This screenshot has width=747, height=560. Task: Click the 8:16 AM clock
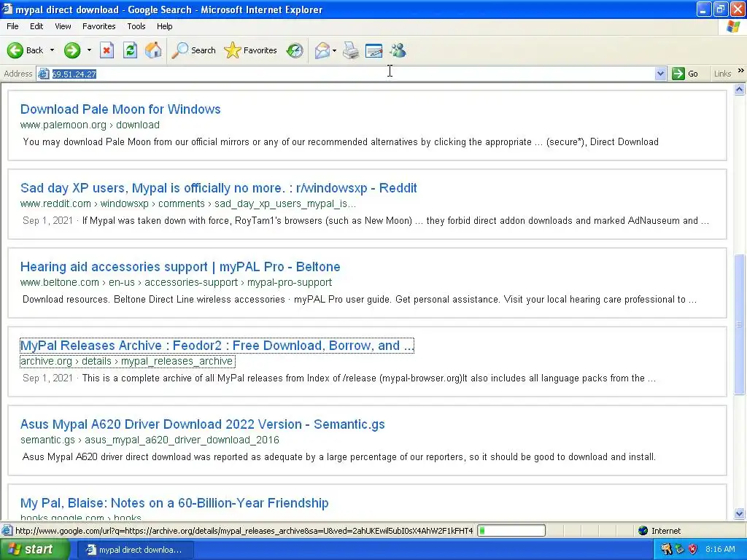pyautogui.click(x=720, y=550)
